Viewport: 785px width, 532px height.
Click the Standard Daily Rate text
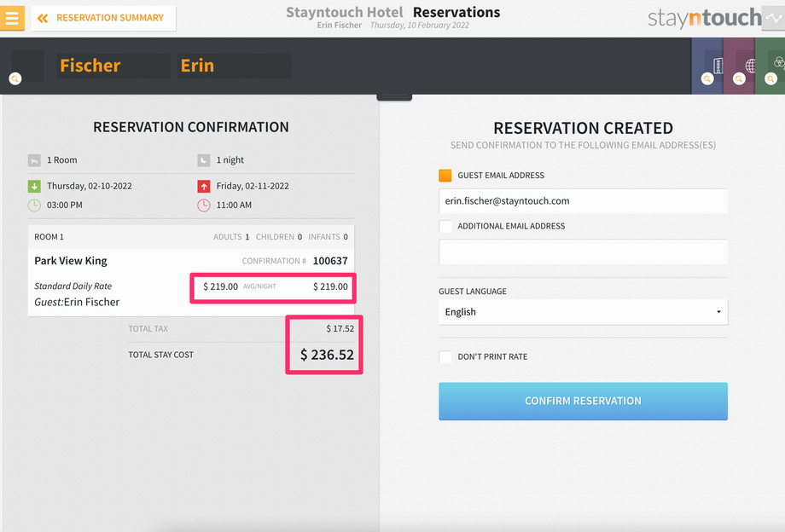click(x=73, y=286)
